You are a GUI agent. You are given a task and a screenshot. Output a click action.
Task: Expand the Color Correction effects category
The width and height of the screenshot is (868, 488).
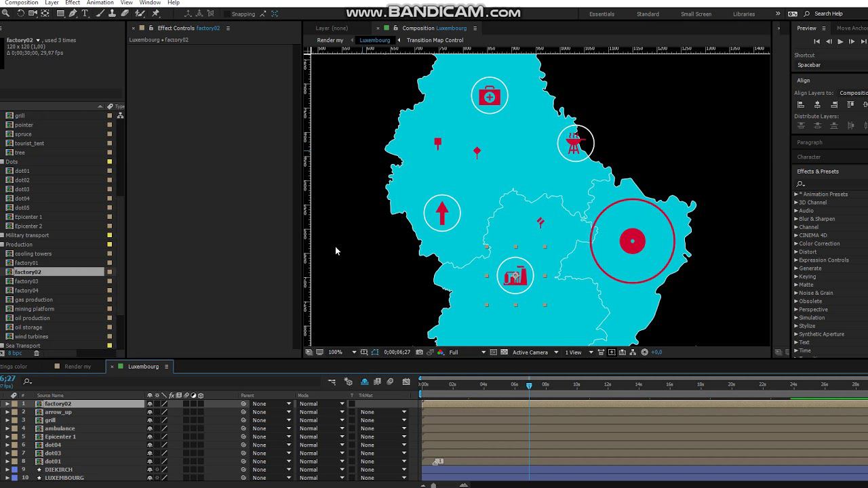click(796, 244)
